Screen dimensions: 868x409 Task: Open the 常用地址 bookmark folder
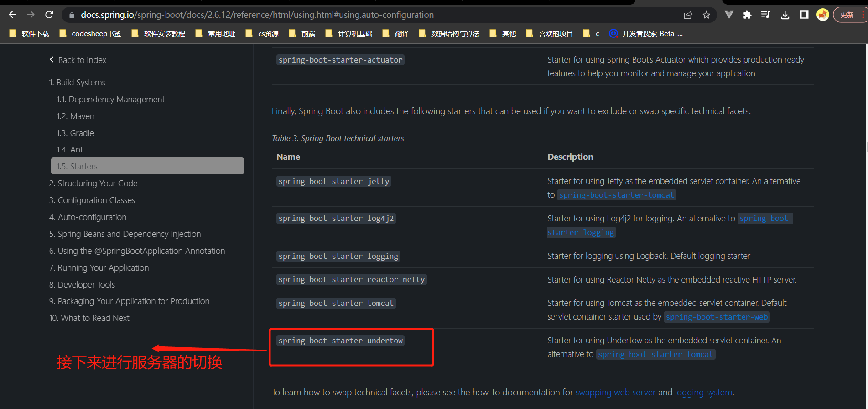coord(215,33)
